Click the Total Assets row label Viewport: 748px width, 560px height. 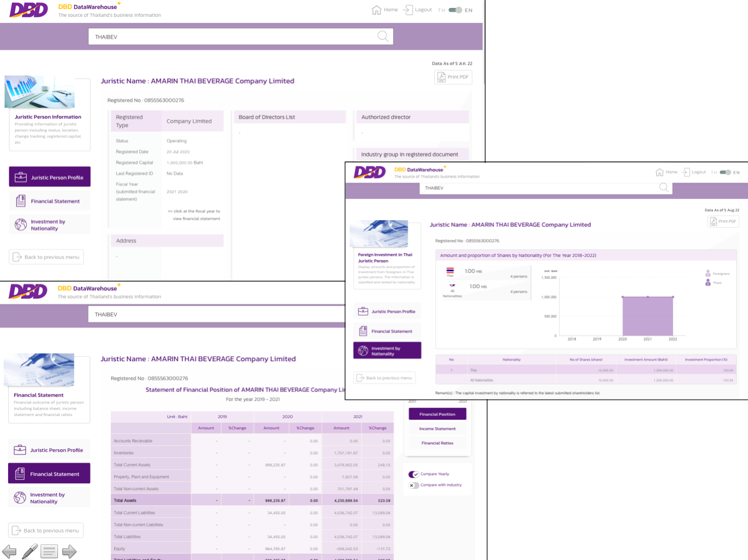(x=125, y=500)
